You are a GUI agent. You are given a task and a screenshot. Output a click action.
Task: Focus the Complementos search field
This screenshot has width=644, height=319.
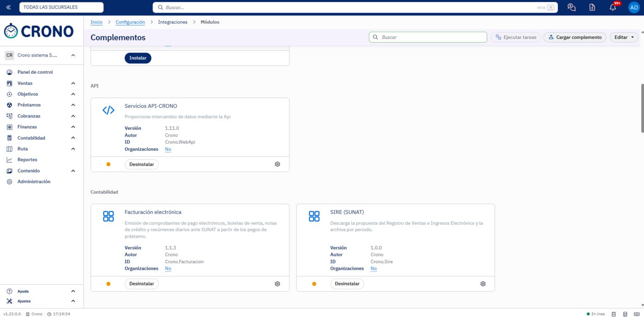point(428,37)
